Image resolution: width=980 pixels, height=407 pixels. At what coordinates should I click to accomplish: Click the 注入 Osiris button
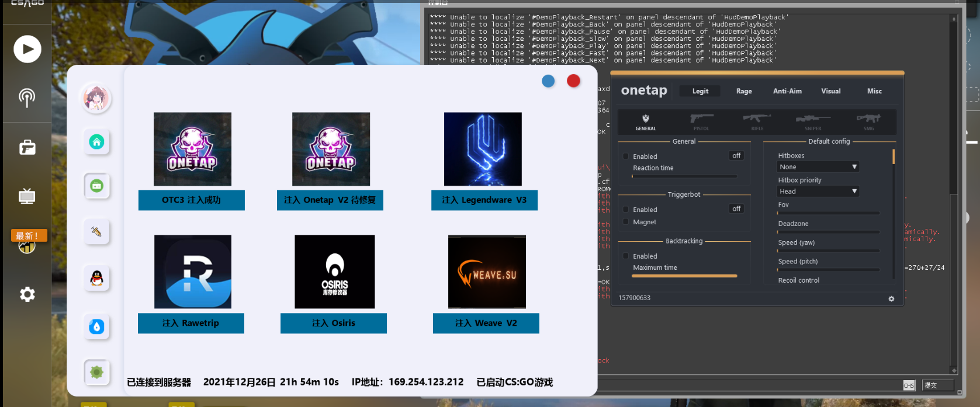pos(334,323)
